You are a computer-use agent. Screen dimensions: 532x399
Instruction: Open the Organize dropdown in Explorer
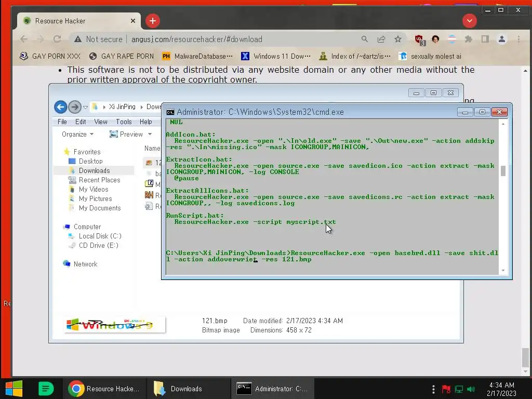(77, 135)
